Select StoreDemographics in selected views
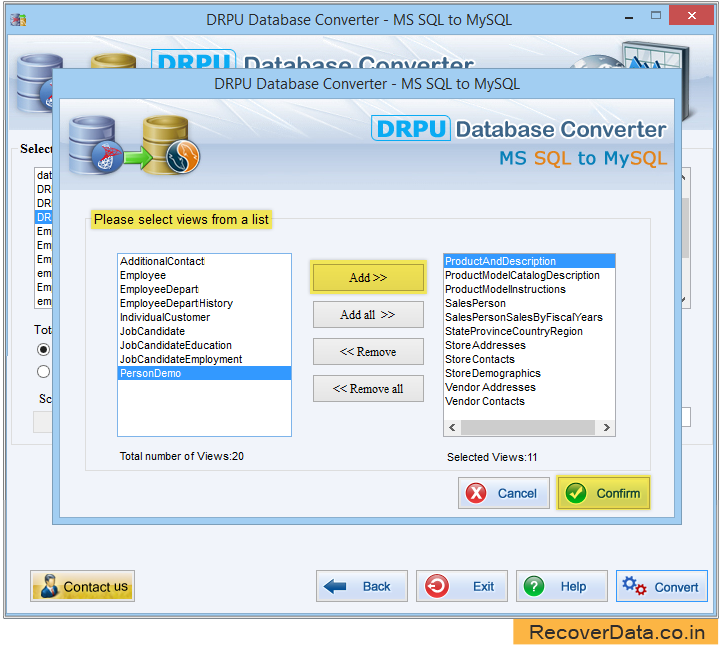The width and height of the screenshot is (723, 650). 529,373
